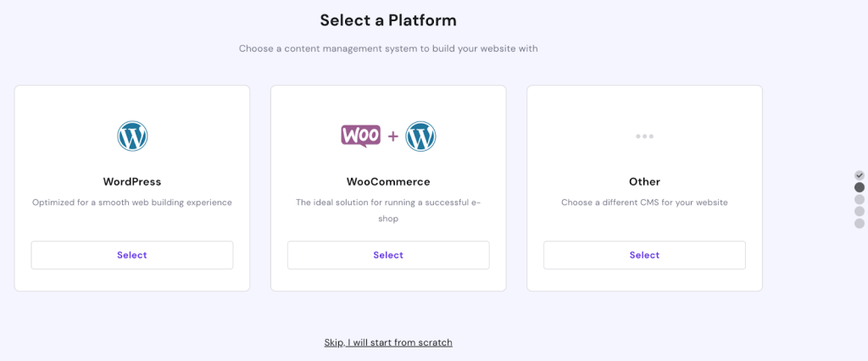Click the WooCommerce card title

(388, 181)
